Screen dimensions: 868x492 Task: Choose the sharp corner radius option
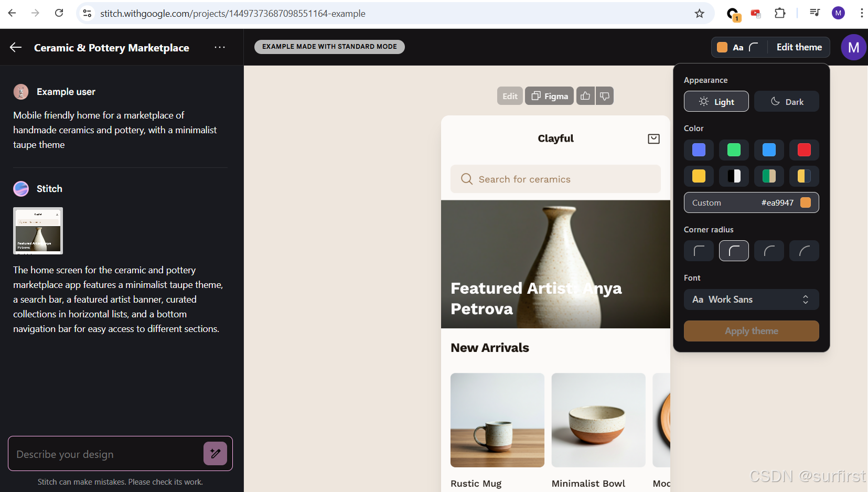[699, 251]
